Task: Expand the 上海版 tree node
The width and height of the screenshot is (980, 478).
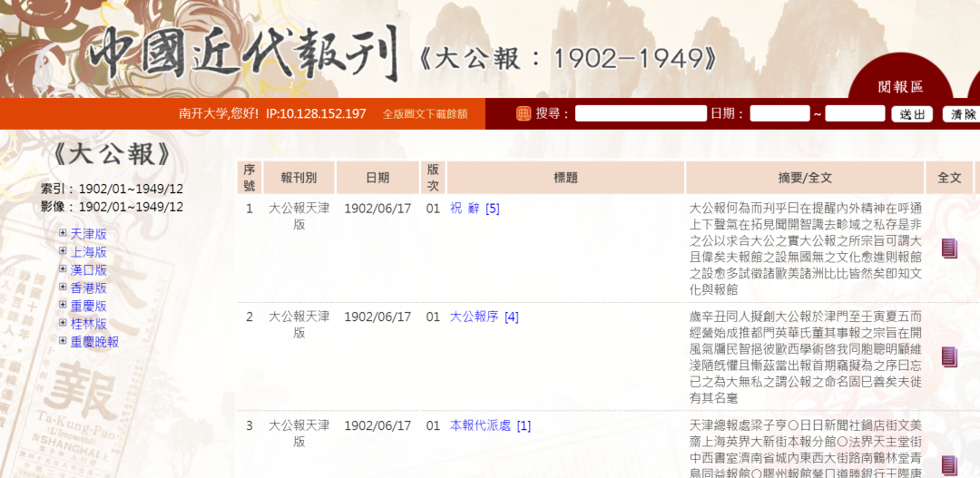Action: pyautogui.click(x=63, y=251)
